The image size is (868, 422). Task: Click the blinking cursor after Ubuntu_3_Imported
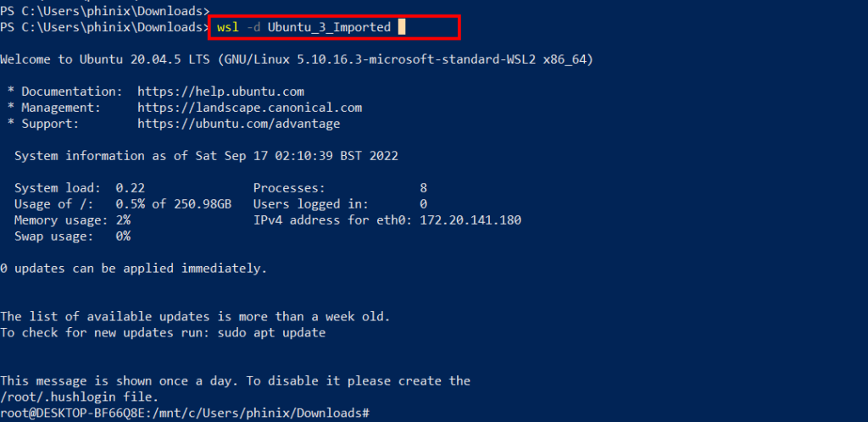pyautogui.click(x=402, y=27)
